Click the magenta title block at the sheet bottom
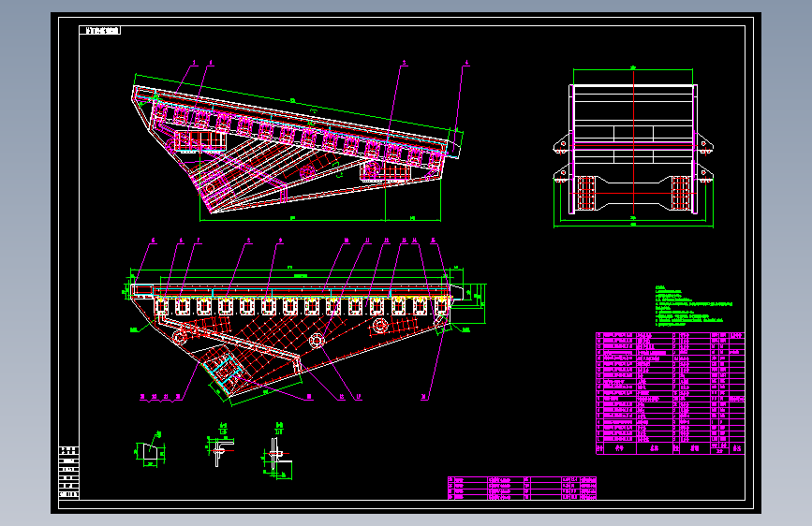 click(x=522, y=489)
